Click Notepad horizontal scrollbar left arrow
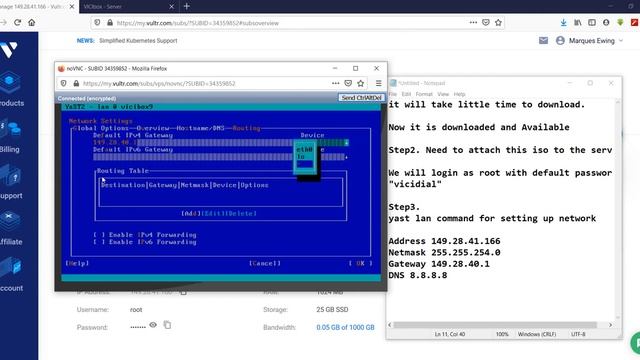The width and height of the screenshot is (640, 360). pos(390,325)
